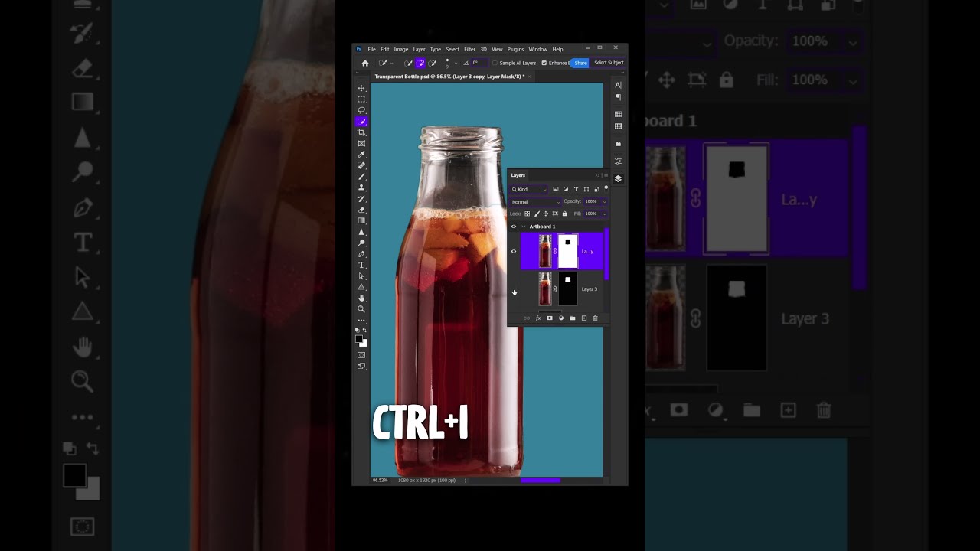Select the Eraser tool
The width and height of the screenshot is (980, 551).
click(x=361, y=210)
